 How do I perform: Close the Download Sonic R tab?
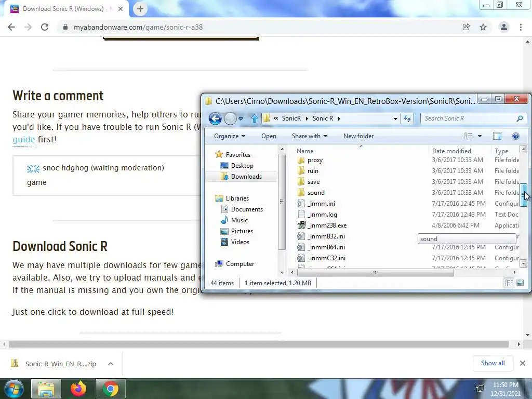[121, 9]
